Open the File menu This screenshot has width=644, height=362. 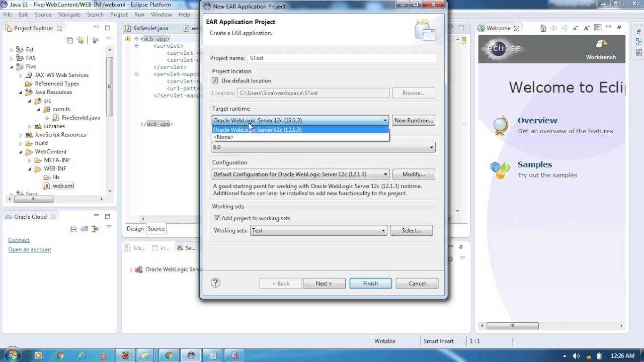pyautogui.click(x=8, y=15)
